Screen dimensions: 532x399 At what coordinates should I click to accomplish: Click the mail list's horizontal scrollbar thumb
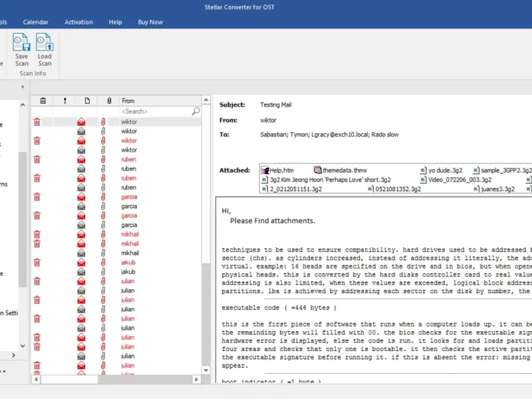70,379
